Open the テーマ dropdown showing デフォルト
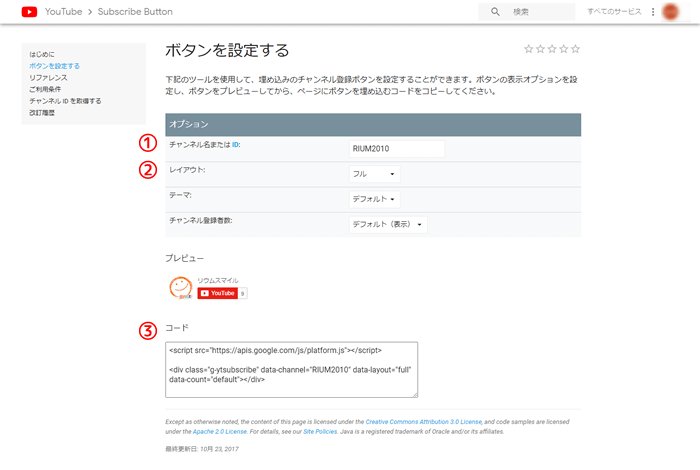Screen dimensions: 700x470 coord(374,199)
